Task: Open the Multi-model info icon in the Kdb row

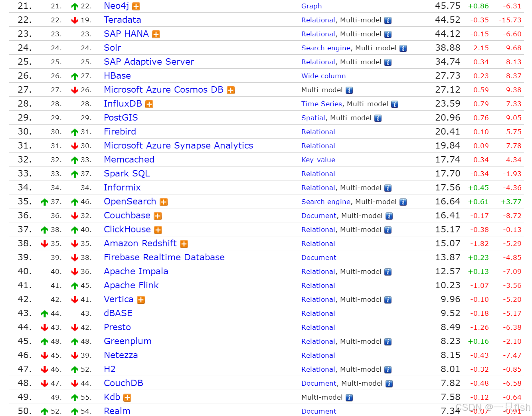Action: click(349, 398)
